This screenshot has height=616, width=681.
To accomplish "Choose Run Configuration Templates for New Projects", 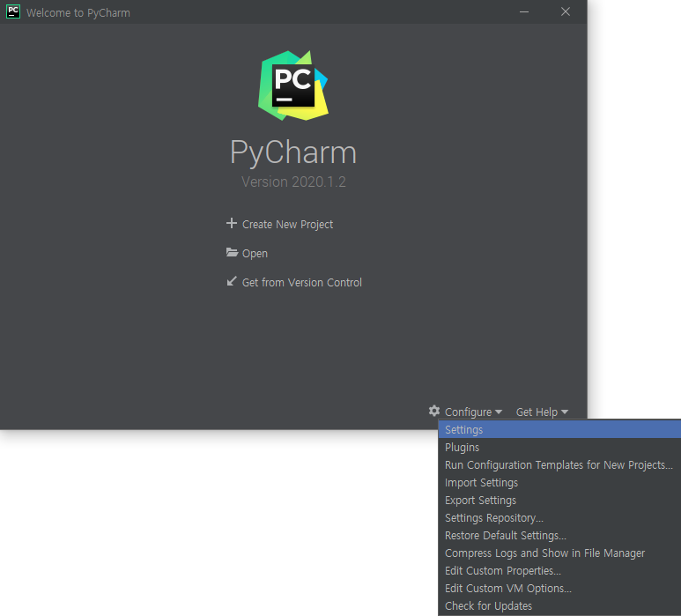I will pos(559,464).
